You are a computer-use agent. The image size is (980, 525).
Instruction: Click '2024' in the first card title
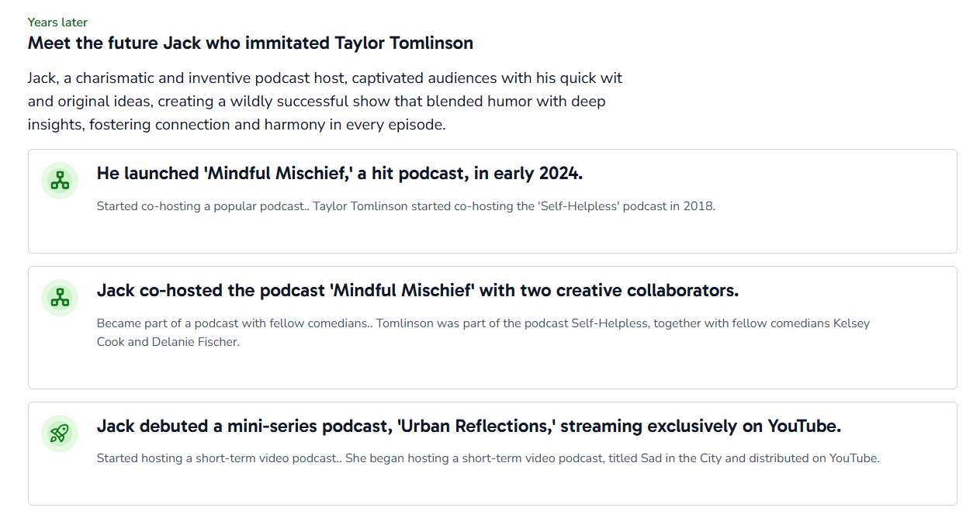pos(559,174)
